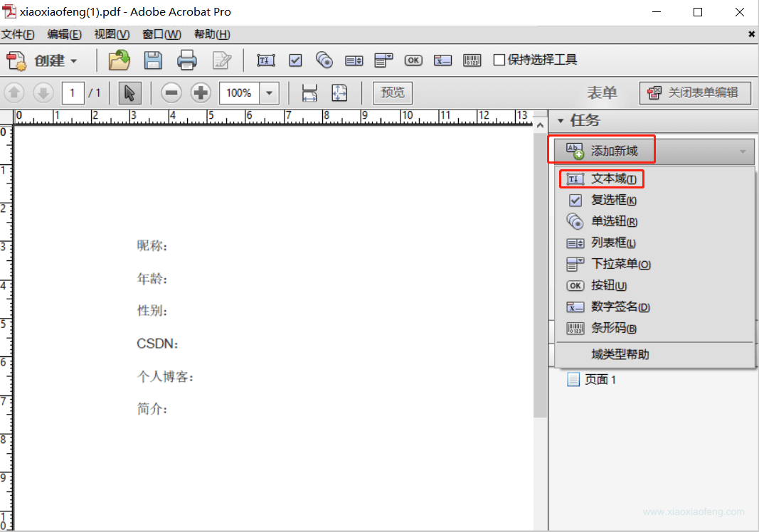This screenshot has width=759, height=532.
Task: Open the 窗口(W) menu
Action: pyautogui.click(x=161, y=34)
